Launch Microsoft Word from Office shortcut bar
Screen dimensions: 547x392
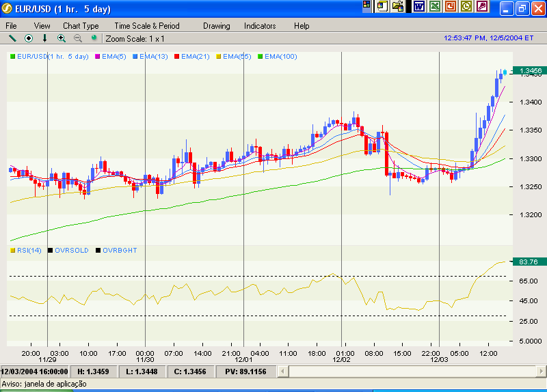[x=418, y=7]
